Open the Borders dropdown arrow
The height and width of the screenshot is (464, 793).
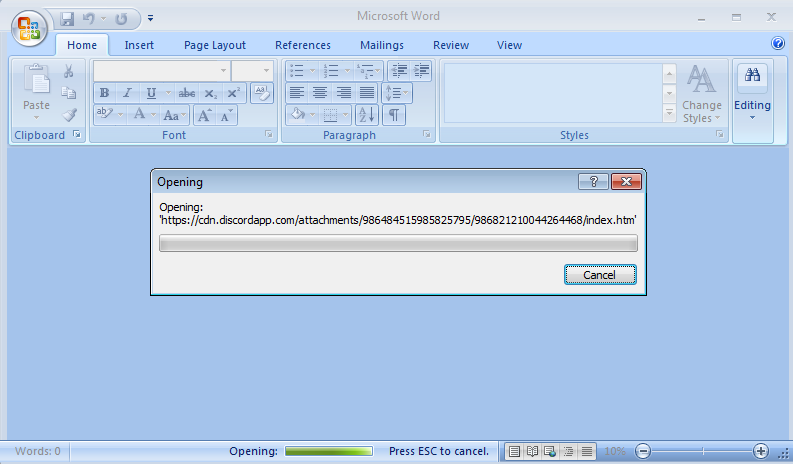(x=345, y=115)
